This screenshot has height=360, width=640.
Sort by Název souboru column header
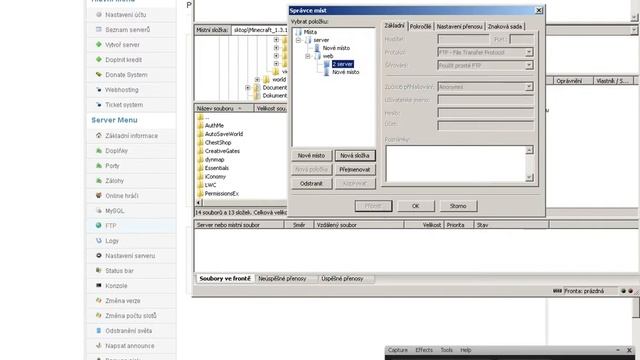tap(224, 108)
